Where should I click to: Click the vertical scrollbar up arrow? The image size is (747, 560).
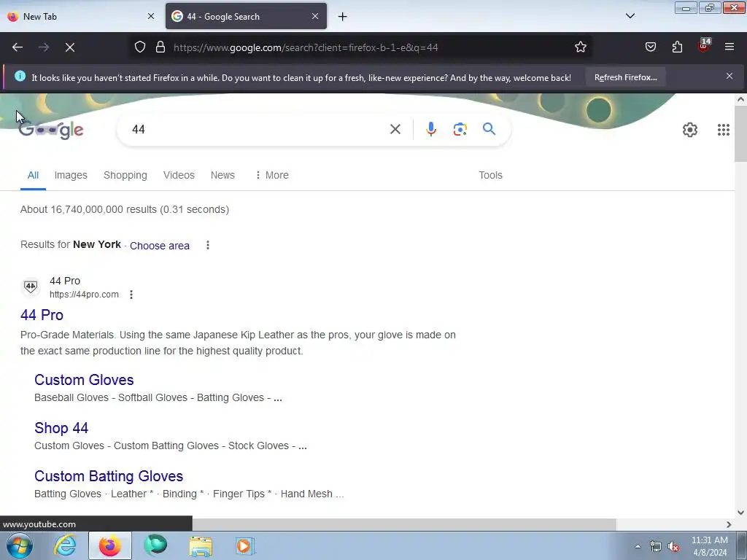tap(740, 99)
